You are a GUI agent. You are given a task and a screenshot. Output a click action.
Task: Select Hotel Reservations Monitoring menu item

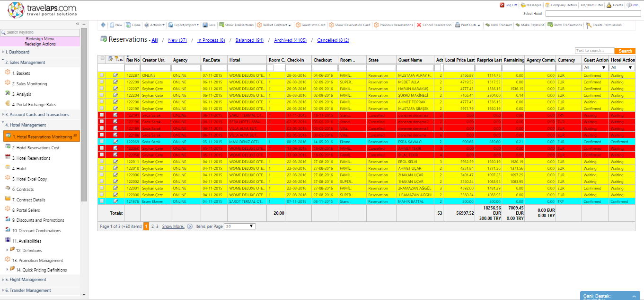coord(42,136)
